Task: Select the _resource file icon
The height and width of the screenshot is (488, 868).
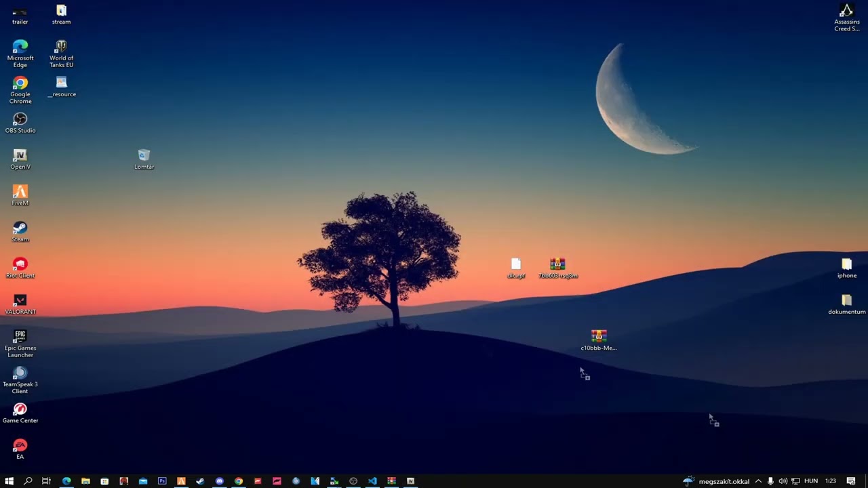Action: click(61, 87)
